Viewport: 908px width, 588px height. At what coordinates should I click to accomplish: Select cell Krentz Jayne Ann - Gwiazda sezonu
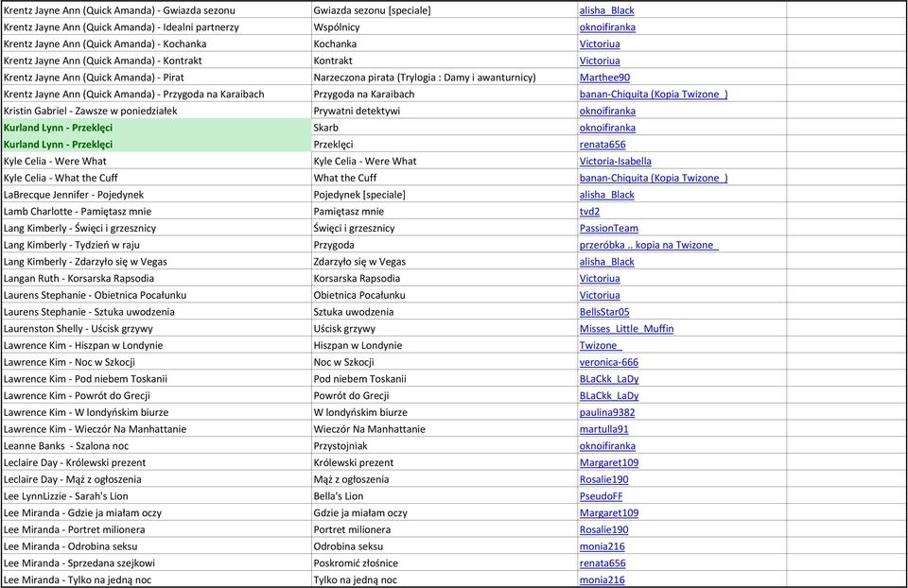[156, 10]
